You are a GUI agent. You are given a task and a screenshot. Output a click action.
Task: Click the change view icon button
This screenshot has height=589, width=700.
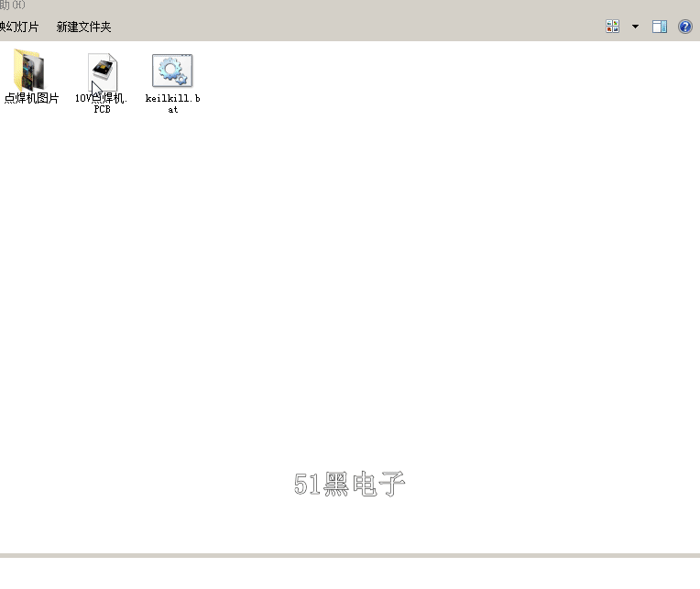pos(612,27)
